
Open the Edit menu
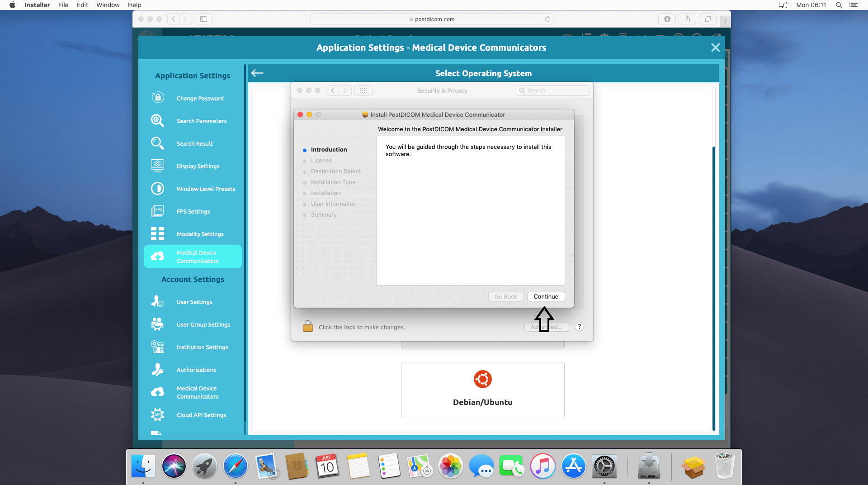82,5
